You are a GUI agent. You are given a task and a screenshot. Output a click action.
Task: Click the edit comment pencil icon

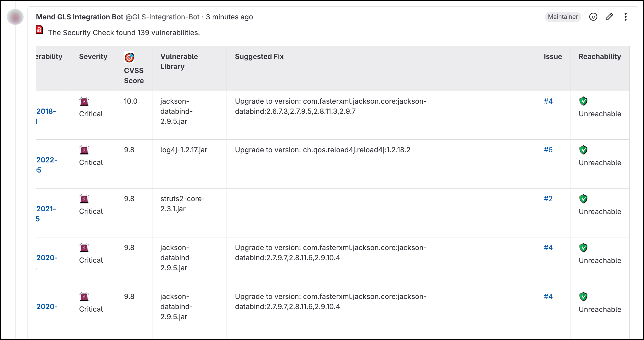pyautogui.click(x=609, y=17)
